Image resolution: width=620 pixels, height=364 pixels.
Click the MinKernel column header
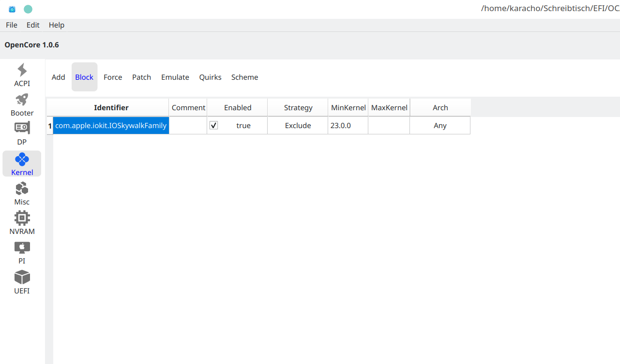(x=348, y=108)
